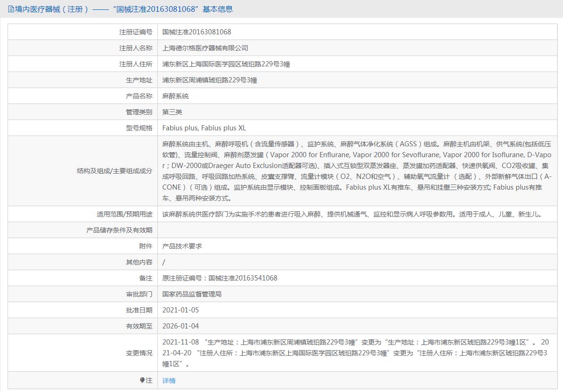Click the 生产地址 label cell

click(x=82, y=80)
